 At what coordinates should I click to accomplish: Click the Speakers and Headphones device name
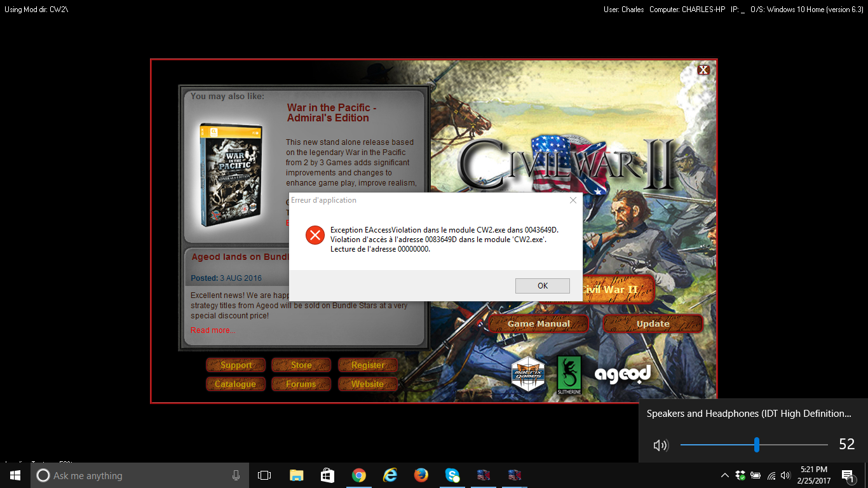pos(749,414)
